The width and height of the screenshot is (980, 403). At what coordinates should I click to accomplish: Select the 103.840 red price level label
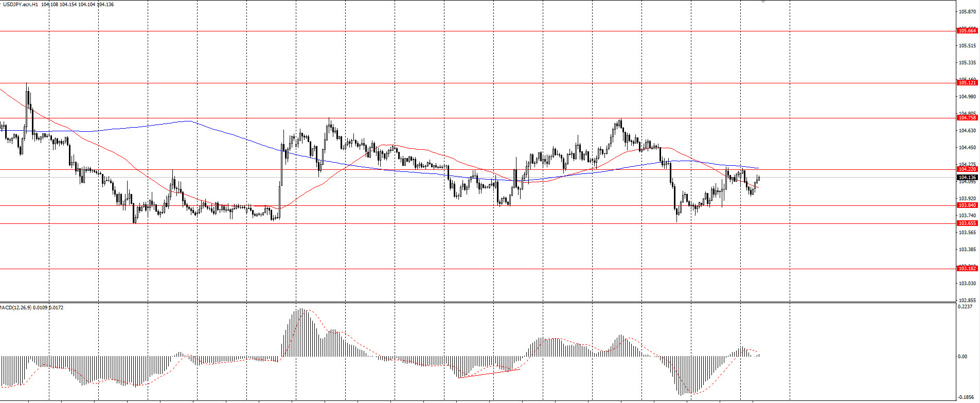(967, 205)
